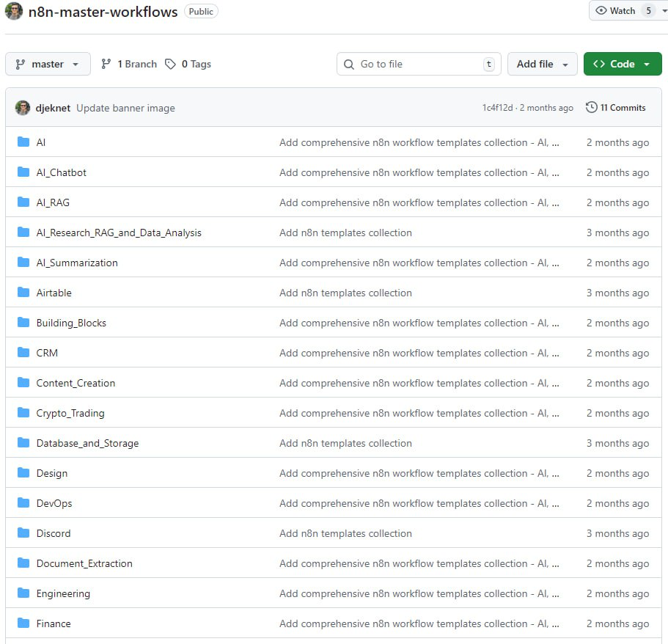Focus the Go to file search field

pos(419,64)
